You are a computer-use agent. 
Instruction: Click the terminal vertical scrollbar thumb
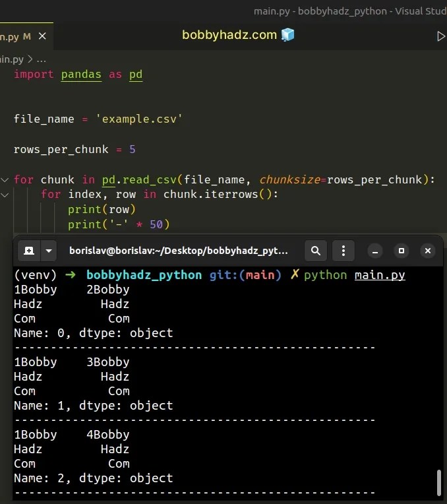click(x=439, y=482)
